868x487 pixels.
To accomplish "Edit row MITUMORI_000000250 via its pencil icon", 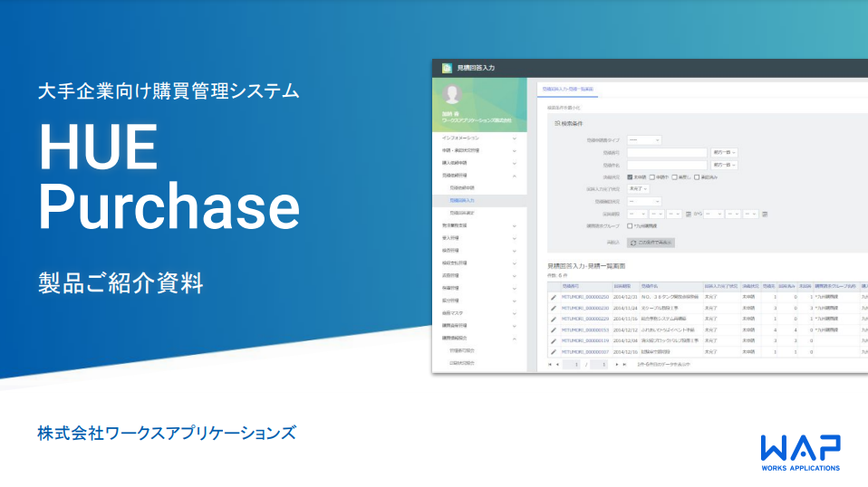I will [x=553, y=298].
